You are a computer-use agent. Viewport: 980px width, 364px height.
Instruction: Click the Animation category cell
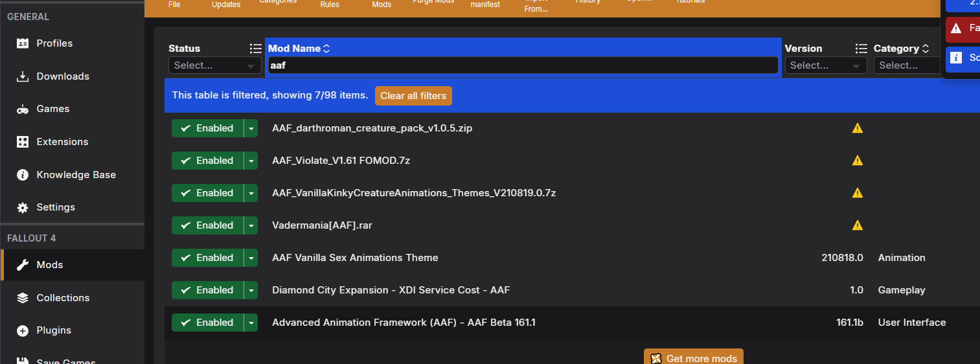[x=902, y=258]
